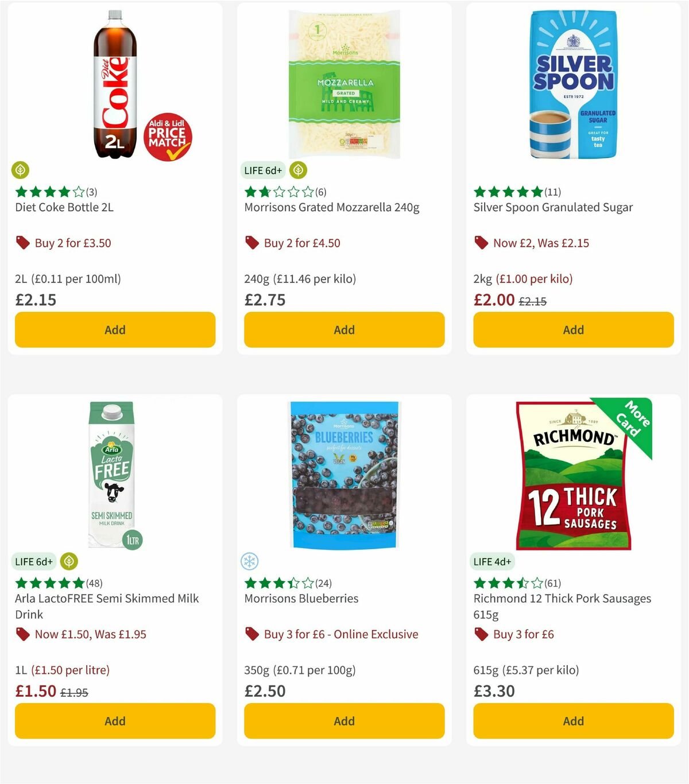Add Morrisons Blueberries to basket
The width and height of the screenshot is (689, 784).
click(x=343, y=721)
